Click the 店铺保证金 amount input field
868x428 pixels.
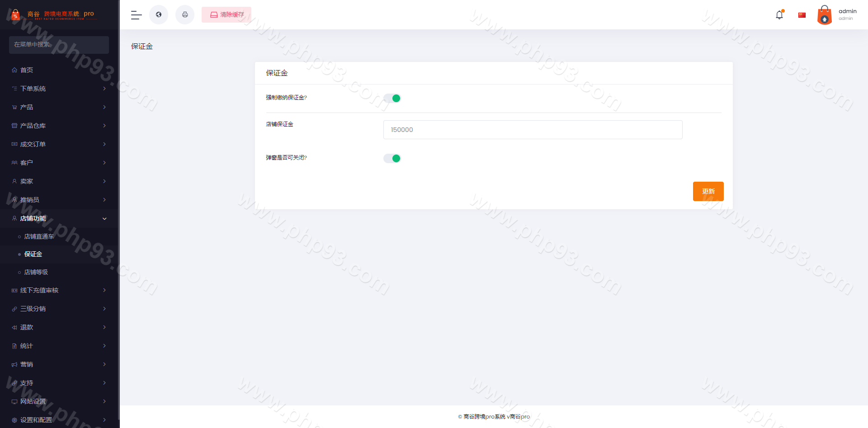[x=533, y=130]
